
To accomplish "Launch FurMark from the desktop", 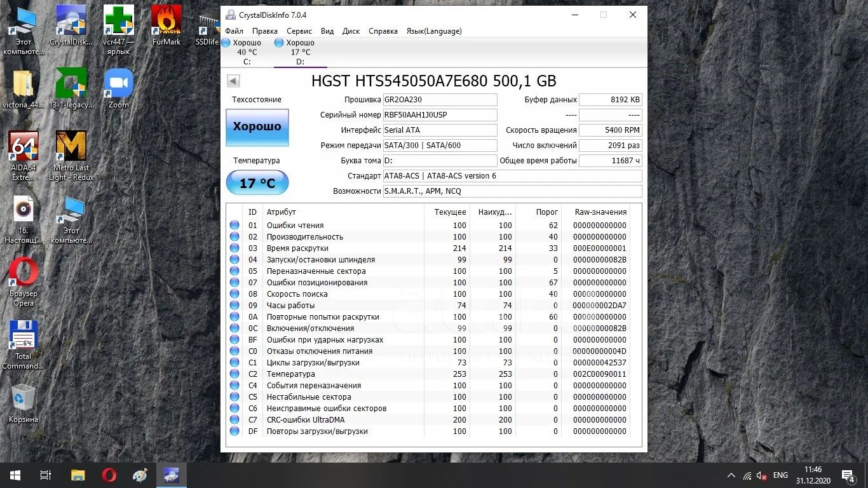I will point(166,25).
